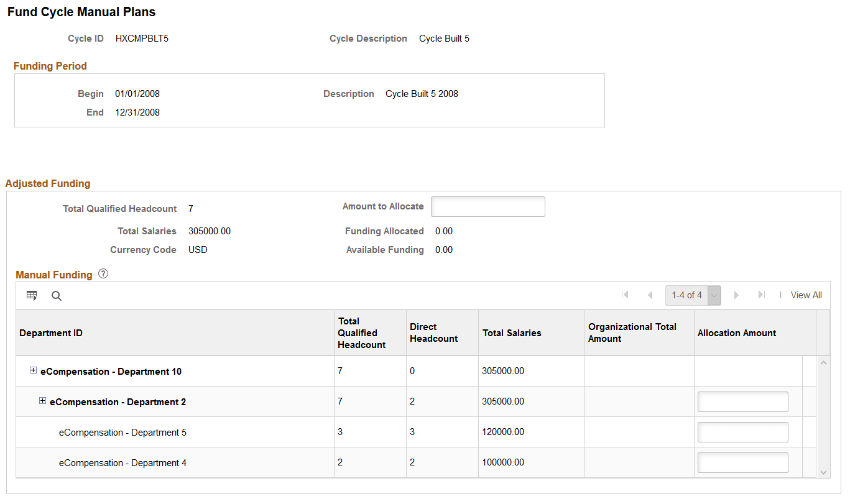Click Allocation Amount field for Department 4
This screenshot has height=504, width=850.
tap(742, 462)
